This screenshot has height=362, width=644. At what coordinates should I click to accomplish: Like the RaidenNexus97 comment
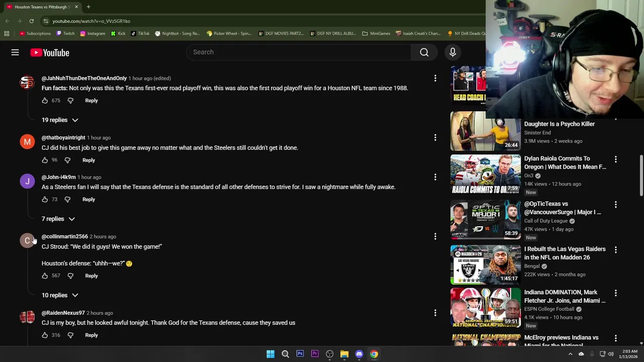[45, 335]
